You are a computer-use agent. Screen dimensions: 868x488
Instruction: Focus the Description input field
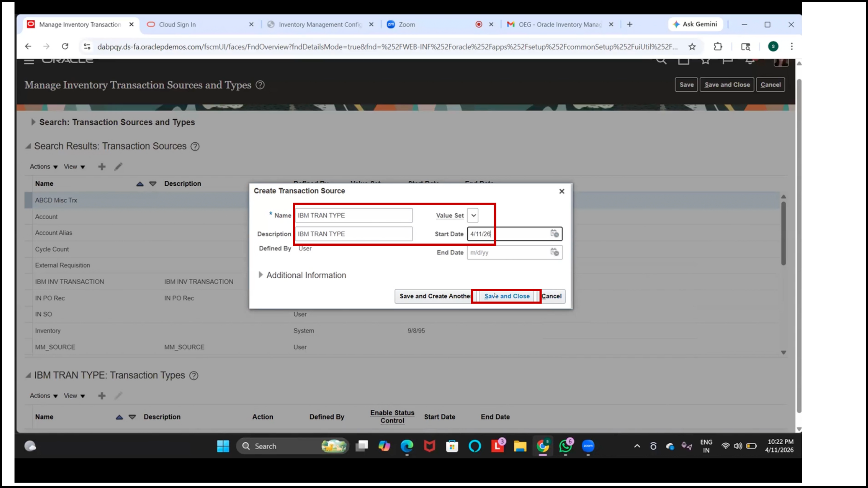point(354,234)
